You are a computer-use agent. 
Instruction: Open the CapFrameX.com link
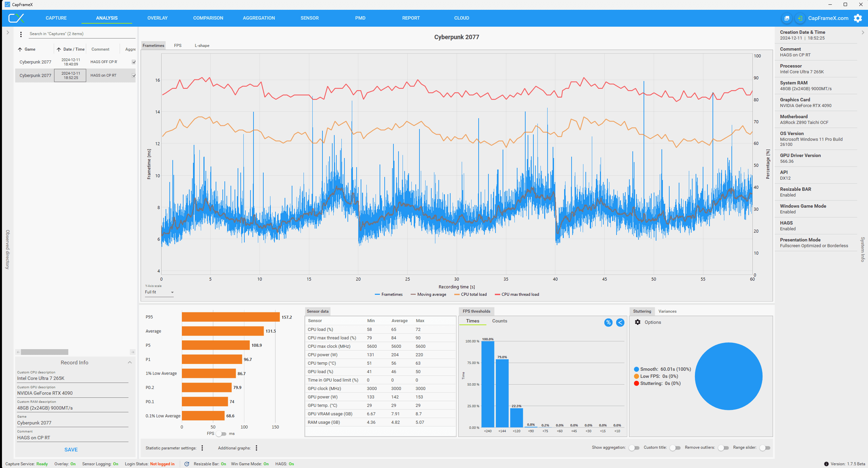[828, 18]
